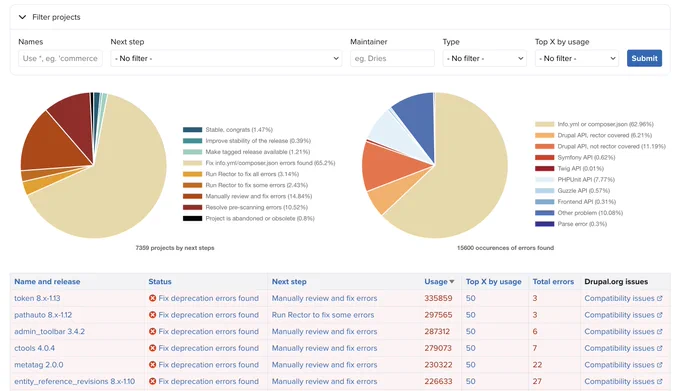This screenshot has width=680, height=391.
Task: Open the Next step filter dropdown
Action: [226, 58]
